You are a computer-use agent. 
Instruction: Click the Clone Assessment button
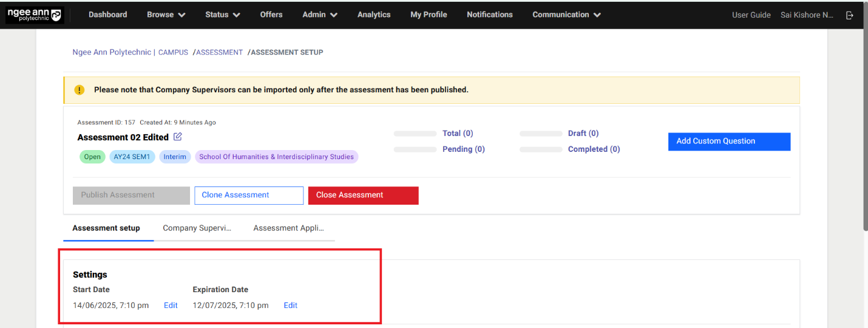click(x=248, y=195)
